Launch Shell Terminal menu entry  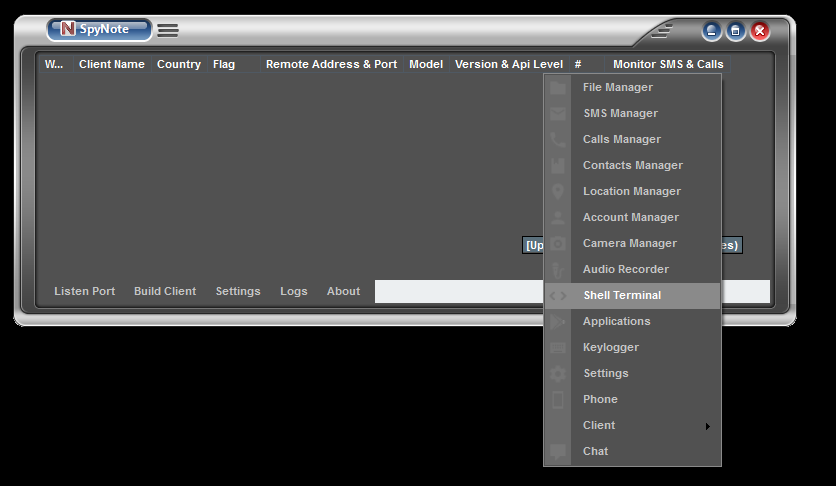pyautogui.click(x=632, y=296)
